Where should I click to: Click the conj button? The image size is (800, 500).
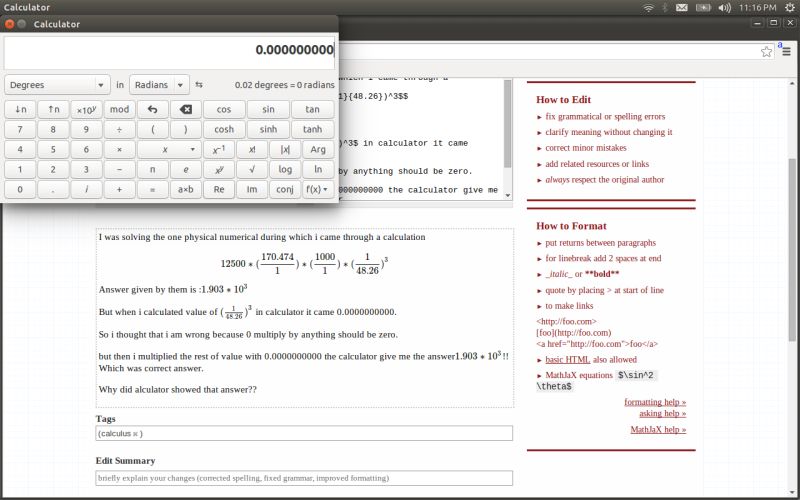[285, 189]
